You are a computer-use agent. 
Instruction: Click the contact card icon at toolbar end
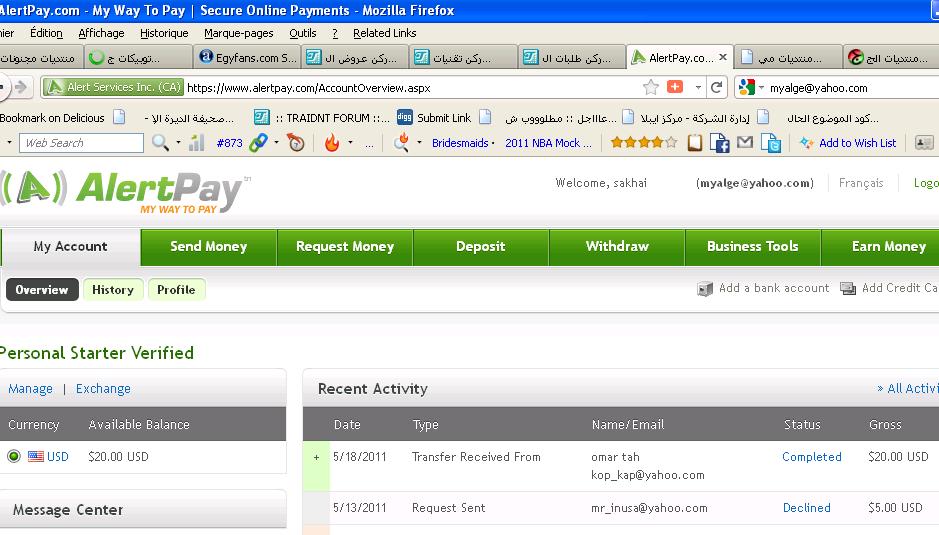tap(924, 143)
